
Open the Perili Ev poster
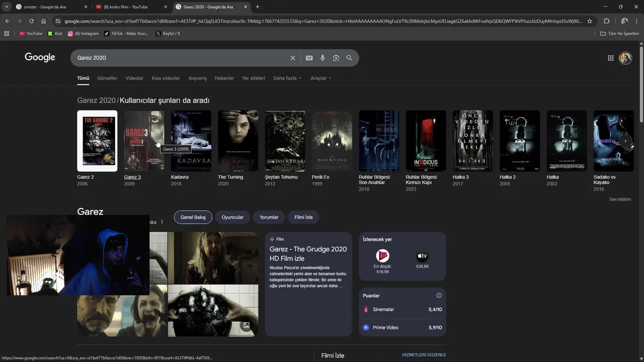point(332,141)
